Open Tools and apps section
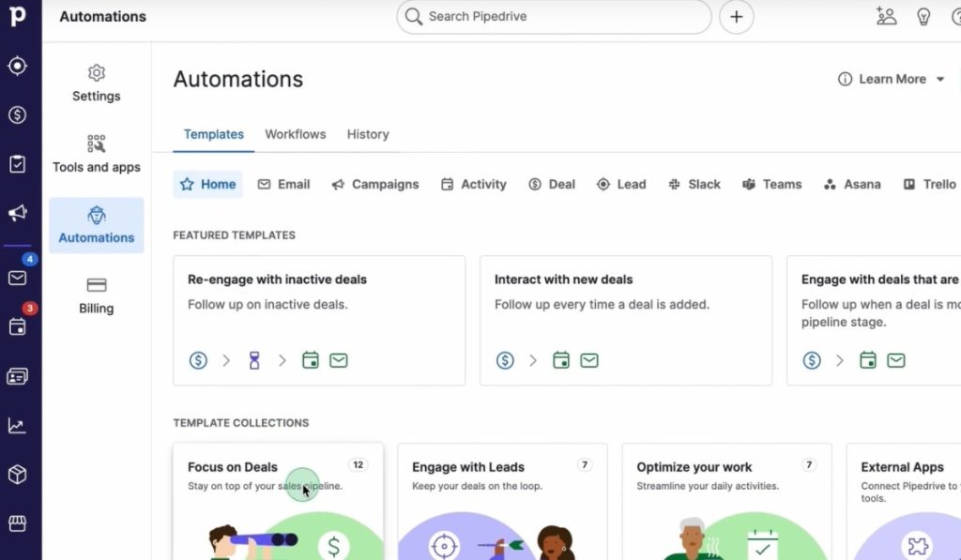 click(x=97, y=155)
